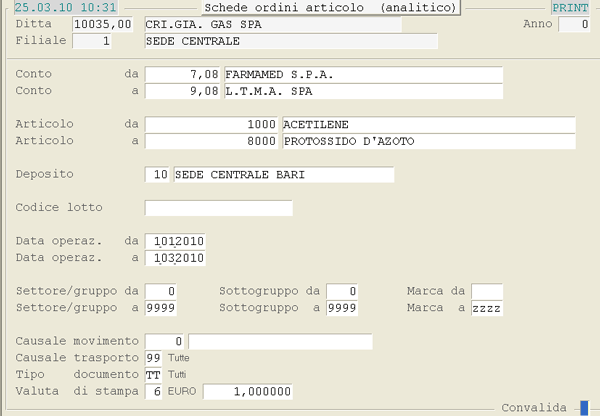Click the PRINT button at top right
Viewport: 600px width, 416px height.
click(570, 7)
